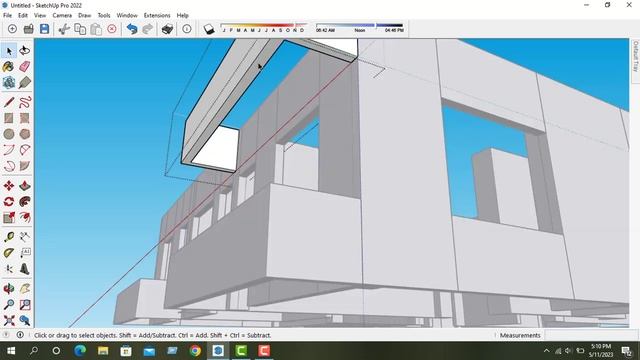Open the Tools menu

[104, 15]
